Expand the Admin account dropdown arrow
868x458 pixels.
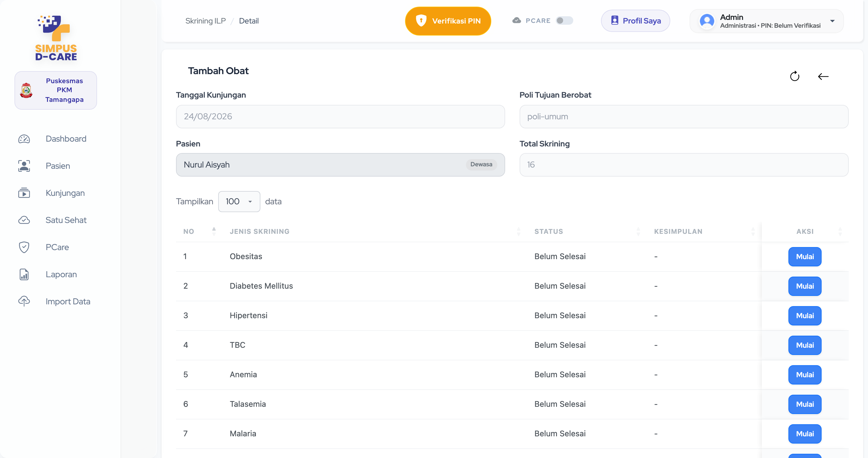[x=832, y=21]
